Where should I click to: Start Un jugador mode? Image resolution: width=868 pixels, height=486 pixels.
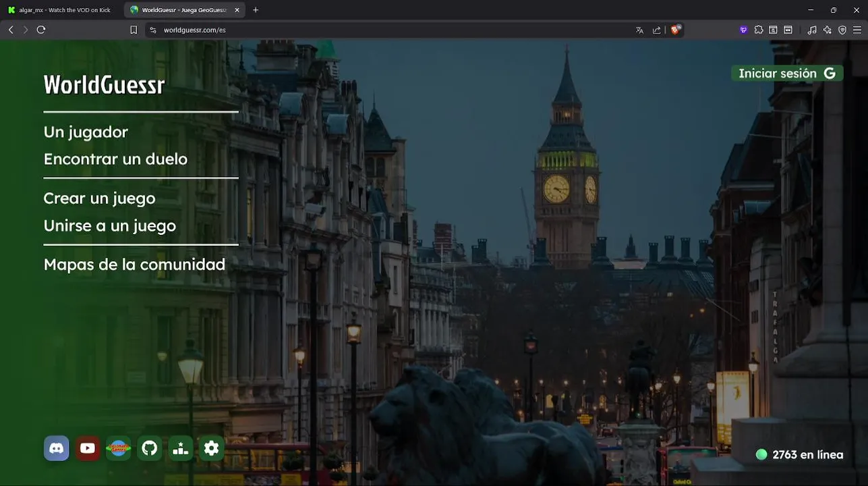pos(86,132)
